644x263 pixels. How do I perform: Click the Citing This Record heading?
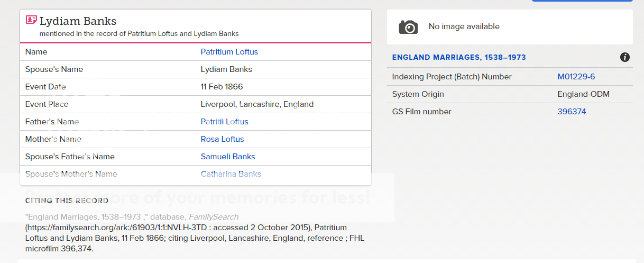(67, 201)
